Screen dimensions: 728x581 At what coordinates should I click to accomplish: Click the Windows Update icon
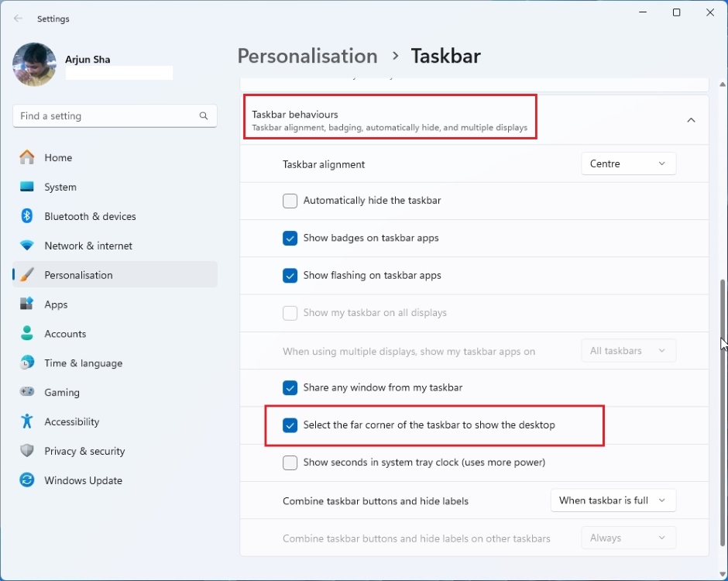point(26,480)
